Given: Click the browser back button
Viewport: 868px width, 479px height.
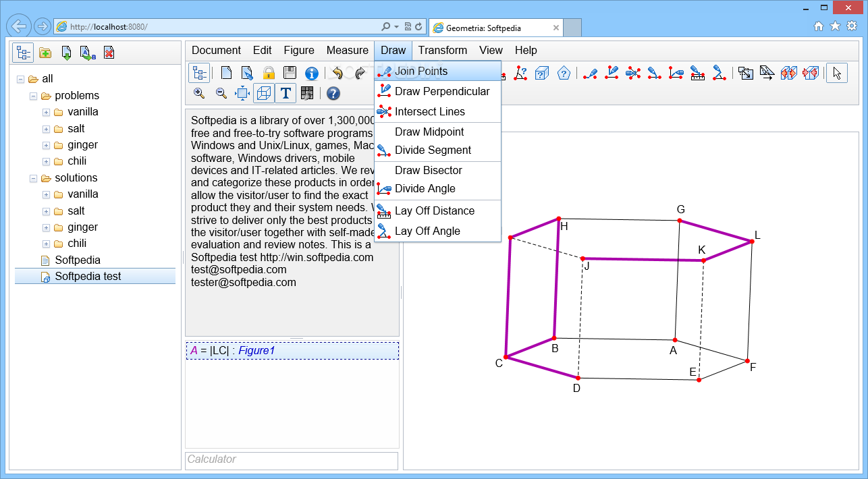Looking at the screenshot, I should tap(19, 26).
